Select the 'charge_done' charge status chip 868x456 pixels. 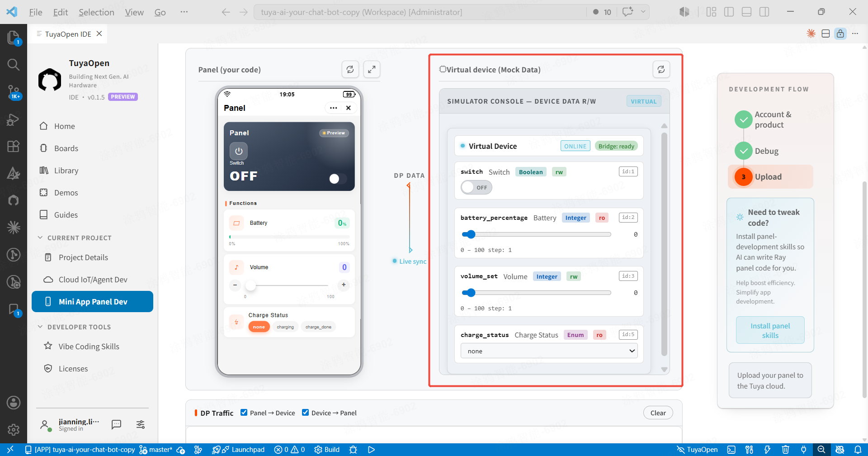318,327
